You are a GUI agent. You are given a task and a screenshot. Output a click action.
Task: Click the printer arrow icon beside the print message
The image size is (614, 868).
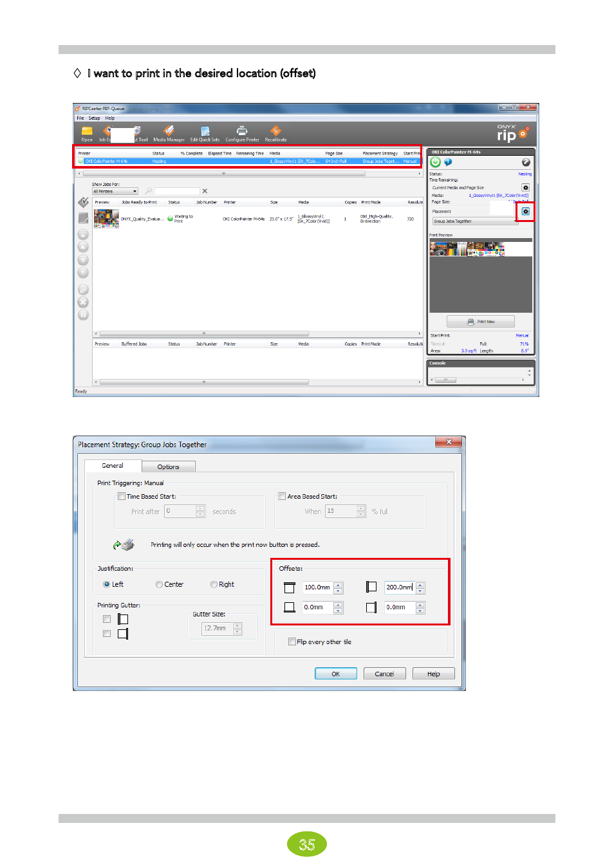tap(124, 544)
